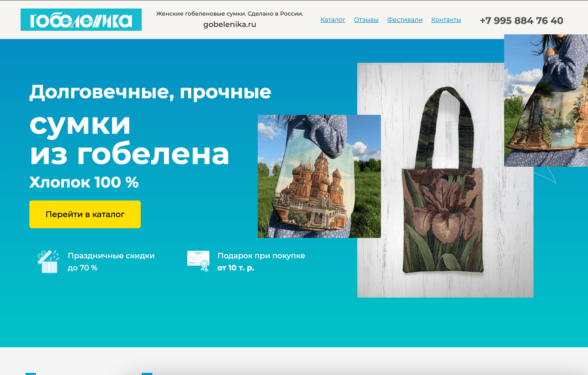
Task: Open the Контакты navigation link
Action: point(446,19)
